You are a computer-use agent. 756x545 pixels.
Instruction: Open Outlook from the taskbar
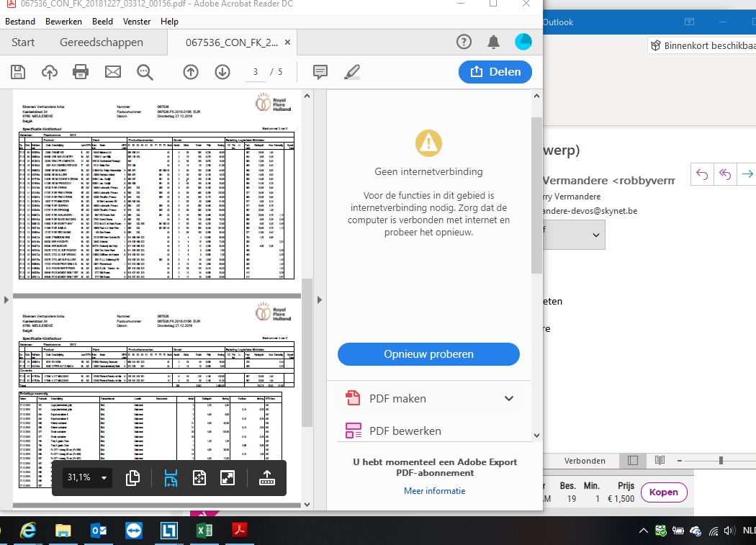99,531
